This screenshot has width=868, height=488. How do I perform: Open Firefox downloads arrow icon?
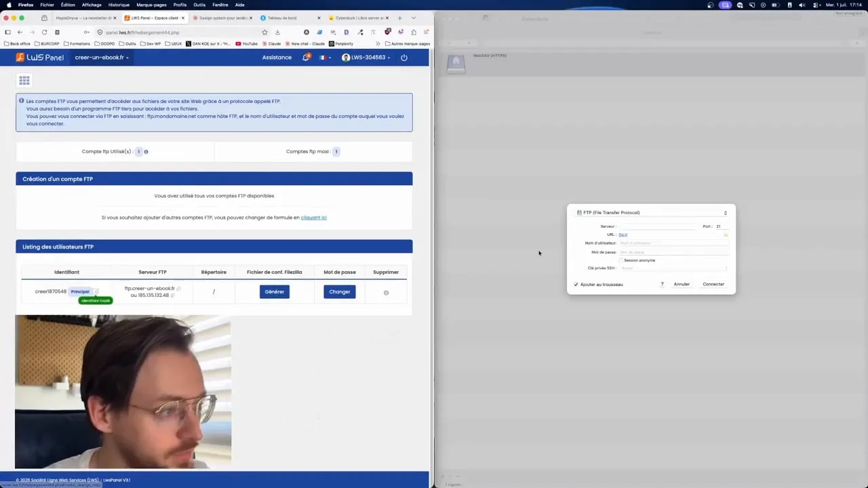tap(277, 32)
